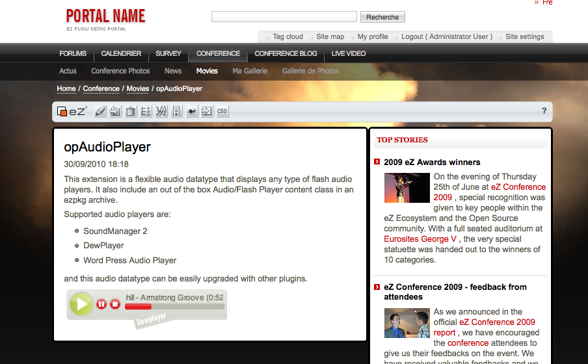Click the search text input field

[284, 17]
